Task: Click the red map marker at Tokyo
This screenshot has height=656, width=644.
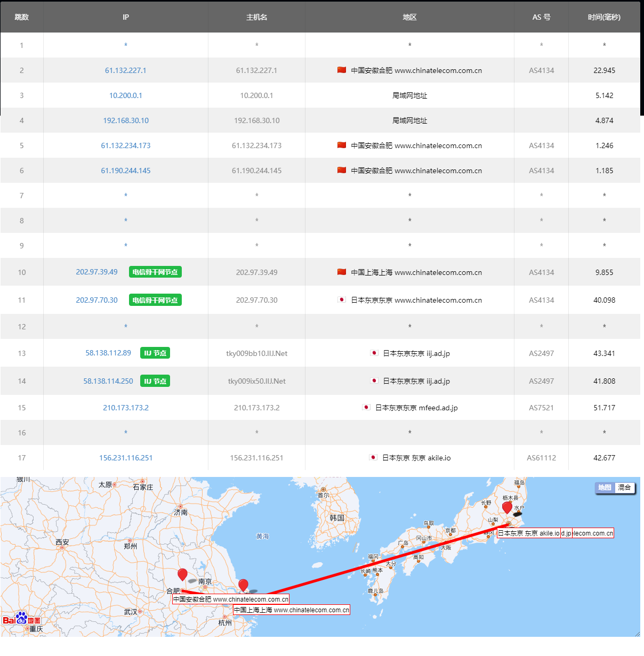Action: click(508, 507)
